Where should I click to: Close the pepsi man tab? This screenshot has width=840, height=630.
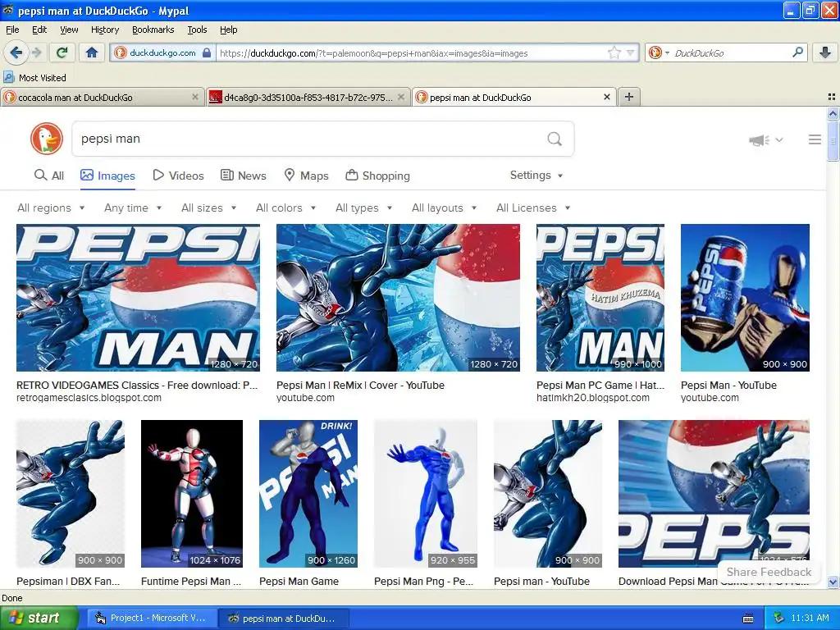point(606,97)
